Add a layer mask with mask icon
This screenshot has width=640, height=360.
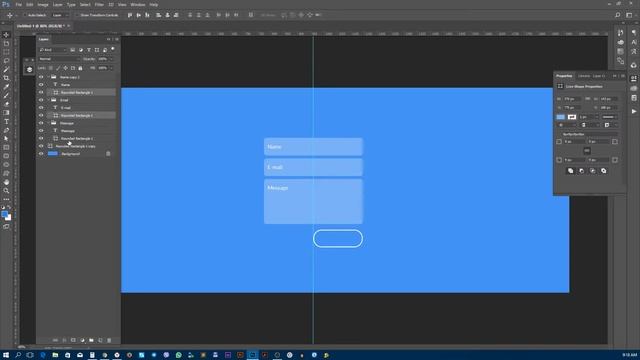(73, 340)
